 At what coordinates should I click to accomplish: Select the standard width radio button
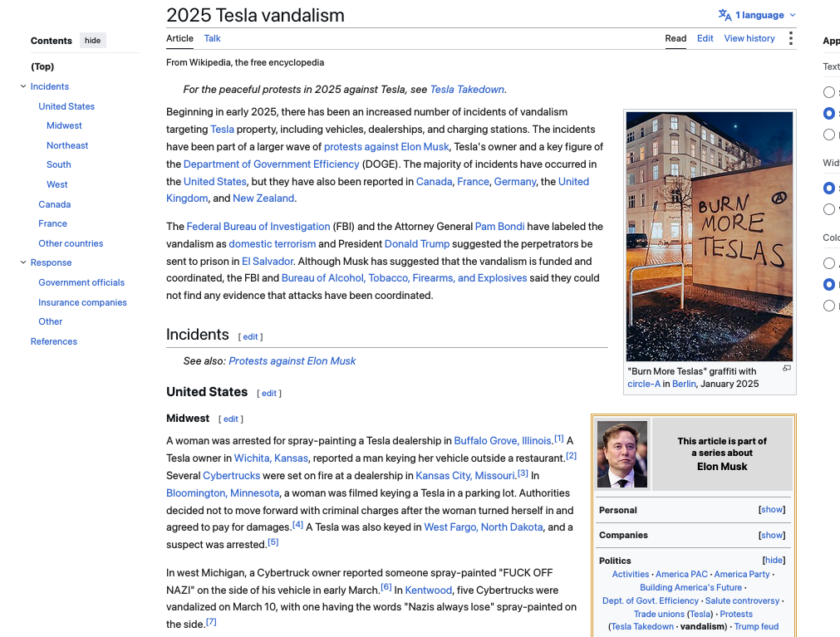(x=828, y=188)
